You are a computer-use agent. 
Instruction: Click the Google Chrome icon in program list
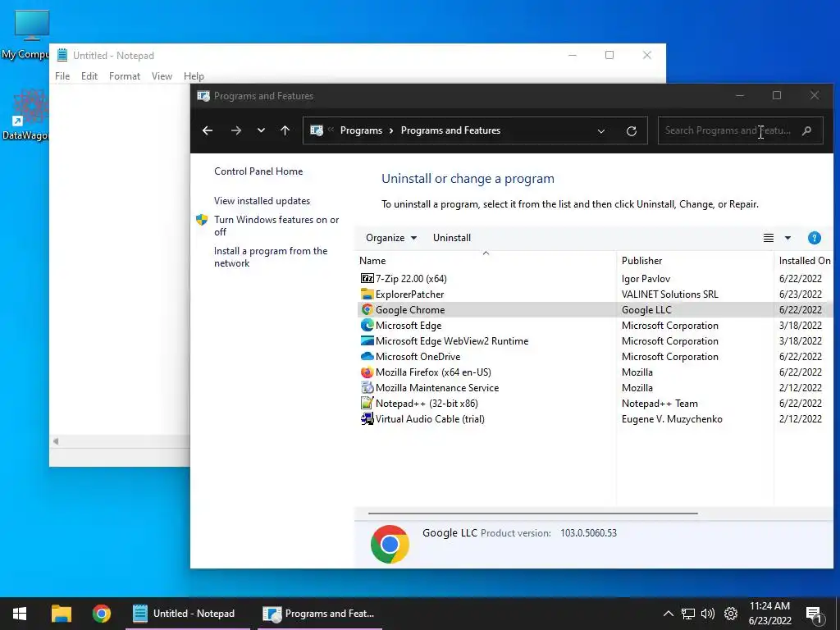click(367, 309)
